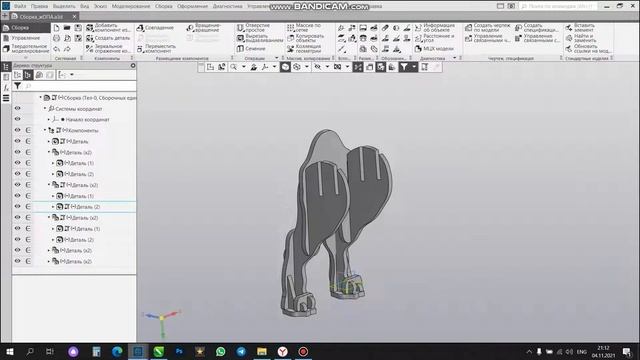This screenshot has height=360, width=640.
Task: Toggle eye icon of the bottom-most Деталь (x2) row
Action: [18, 261]
